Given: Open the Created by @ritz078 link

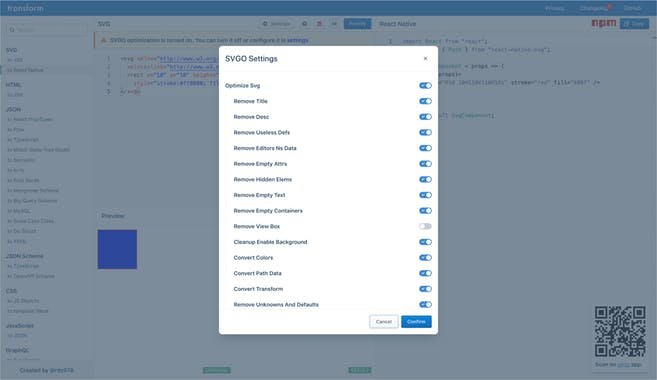Looking at the screenshot, I should coord(47,370).
